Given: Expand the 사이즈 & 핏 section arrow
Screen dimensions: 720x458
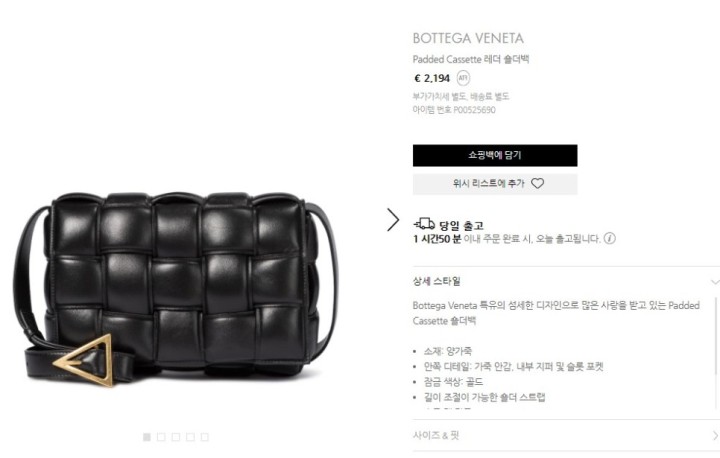Looking at the screenshot, I should 715,435.
